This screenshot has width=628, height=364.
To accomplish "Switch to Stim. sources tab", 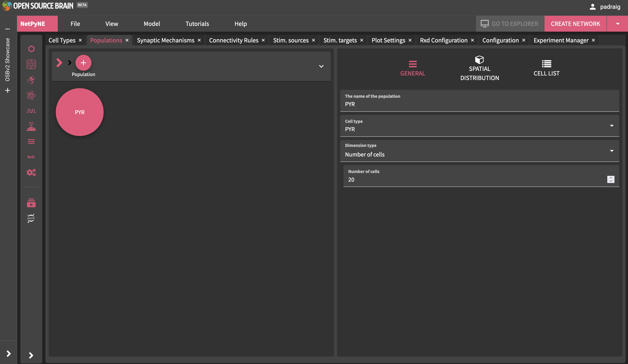I will click(x=291, y=40).
